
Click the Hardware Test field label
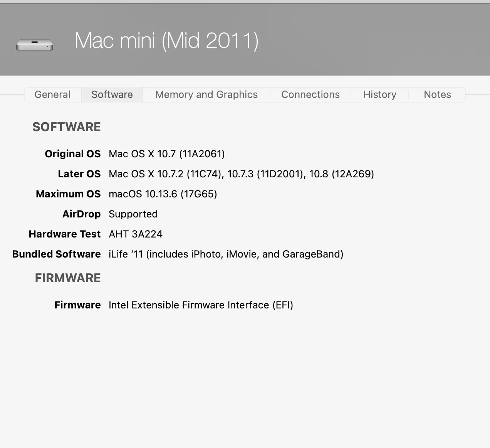(64, 234)
